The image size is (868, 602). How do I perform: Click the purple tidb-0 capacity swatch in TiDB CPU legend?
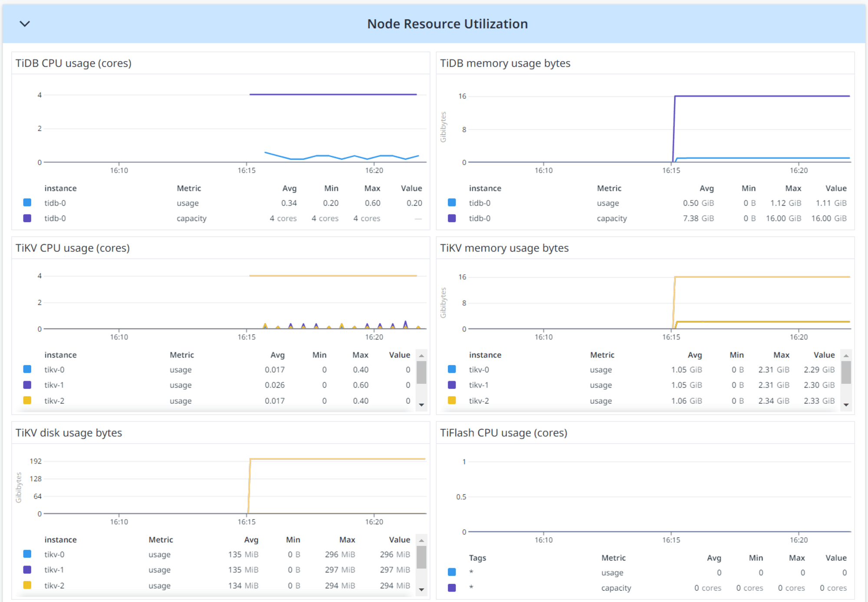click(x=27, y=218)
